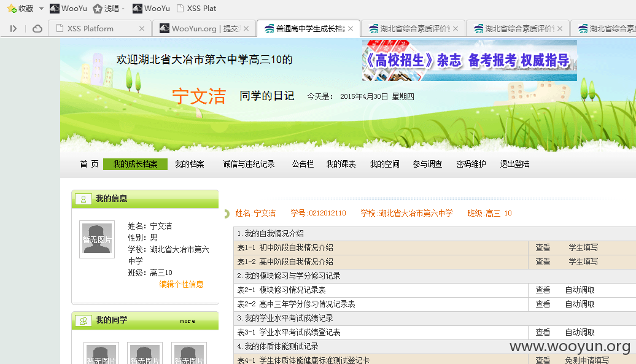
Task: Click 查看 for 表1-1 初中阶段自我情况介绍
Action: (x=543, y=247)
